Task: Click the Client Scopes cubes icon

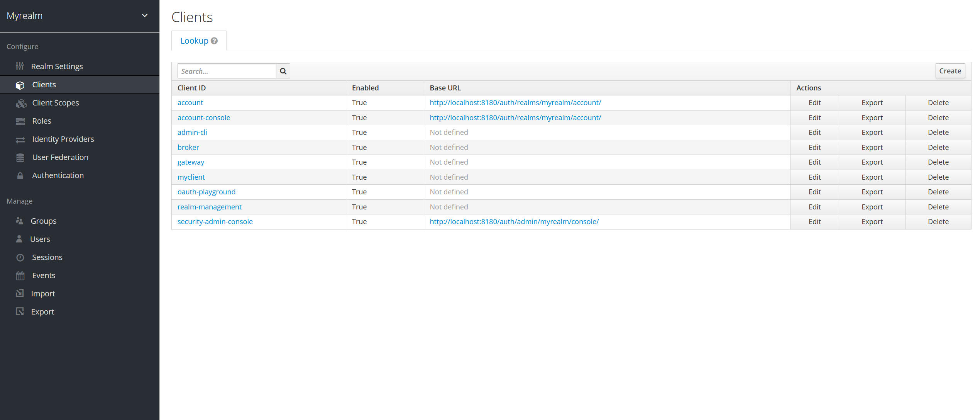Action: point(21,103)
